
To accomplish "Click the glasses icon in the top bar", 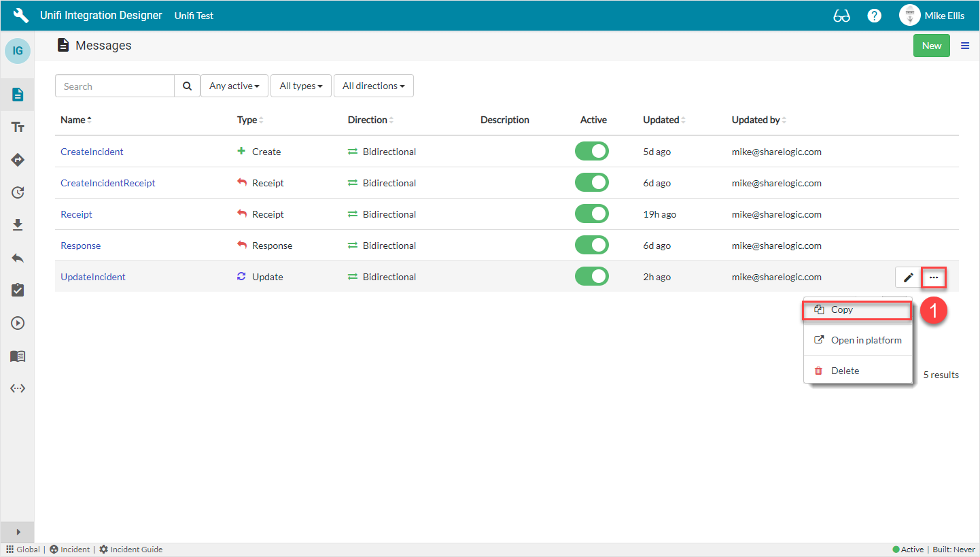I will pyautogui.click(x=841, y=15).
